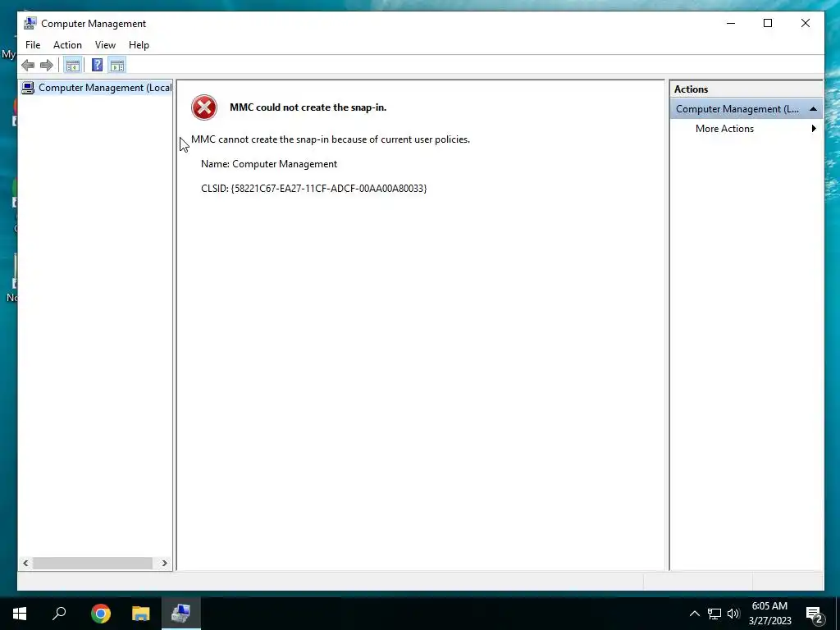Click the Actions pane header

pyautogui.click(x=746, y=89)
